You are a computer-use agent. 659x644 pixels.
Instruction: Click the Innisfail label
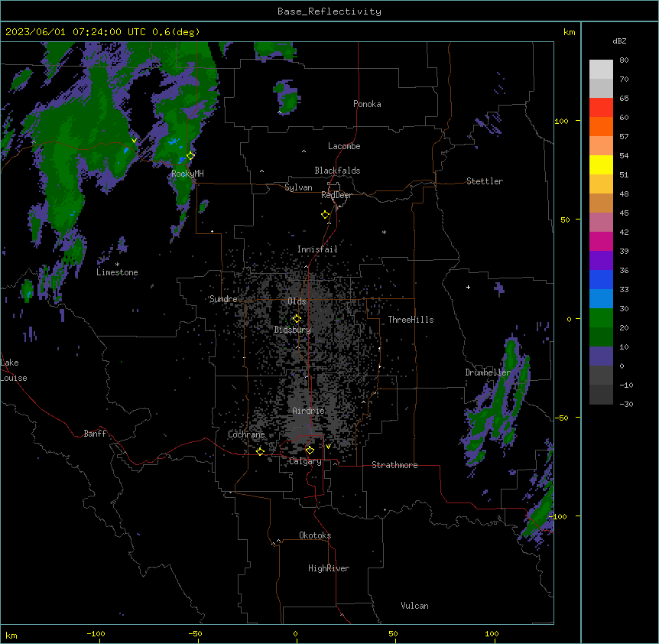pos(317,249)
